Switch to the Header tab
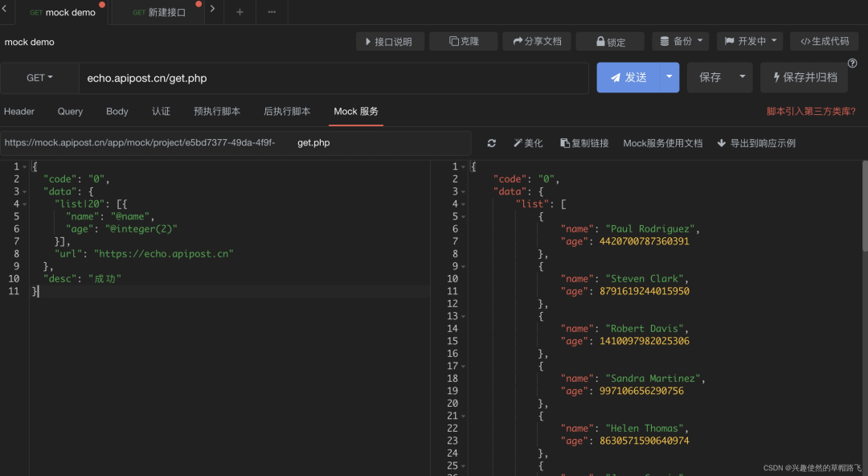Image resolution: width=868 pixels, height=476 pixels. pyautogui.click(x=19, y=112)
